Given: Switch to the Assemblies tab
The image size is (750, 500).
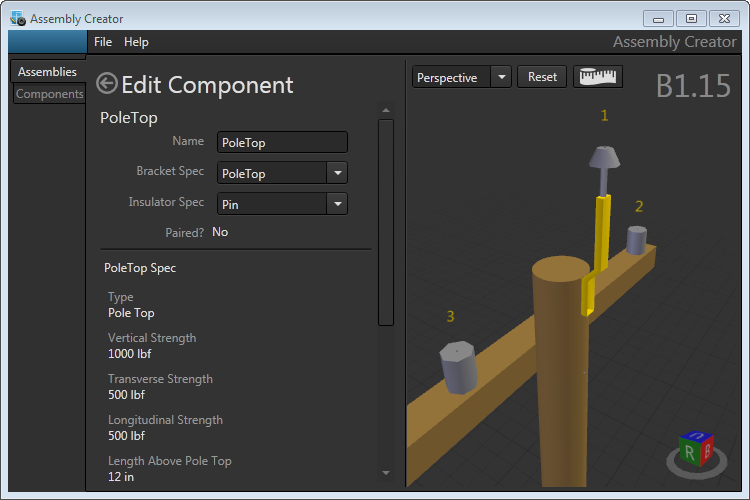Looking at the screenshot, I should pyautogui.click(x=47, y=72).
